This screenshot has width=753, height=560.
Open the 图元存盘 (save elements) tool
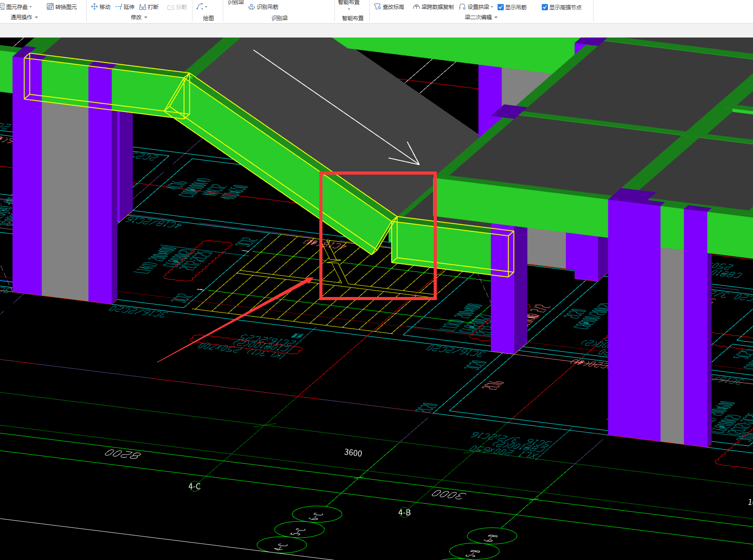[x=16, y=7]
